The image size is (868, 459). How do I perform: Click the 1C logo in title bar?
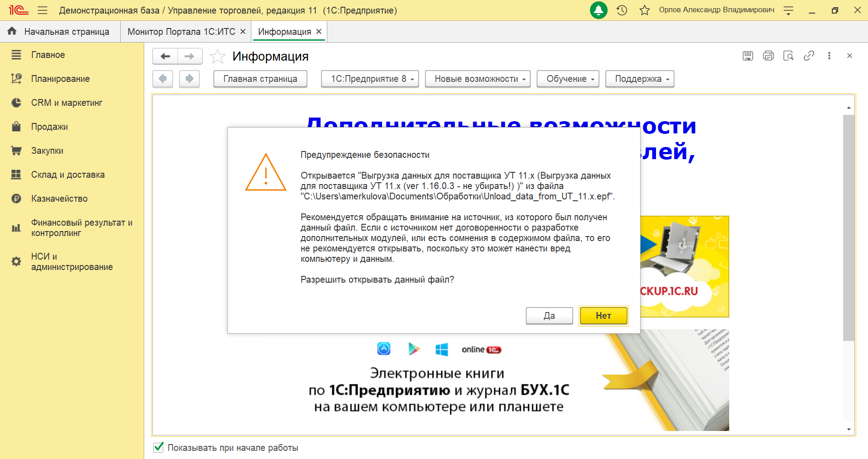click(x=18, y=10)
